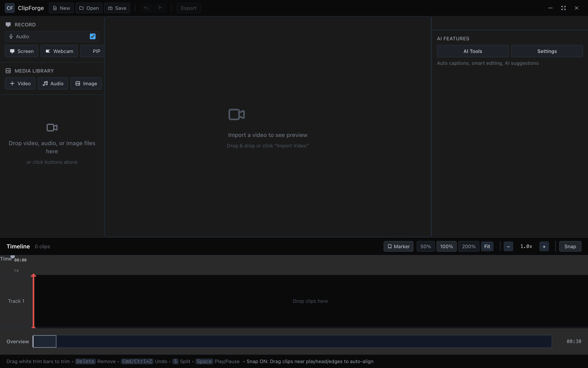
Task: Set timeline zoom to 50%
Action: click(x=425, y=246)
